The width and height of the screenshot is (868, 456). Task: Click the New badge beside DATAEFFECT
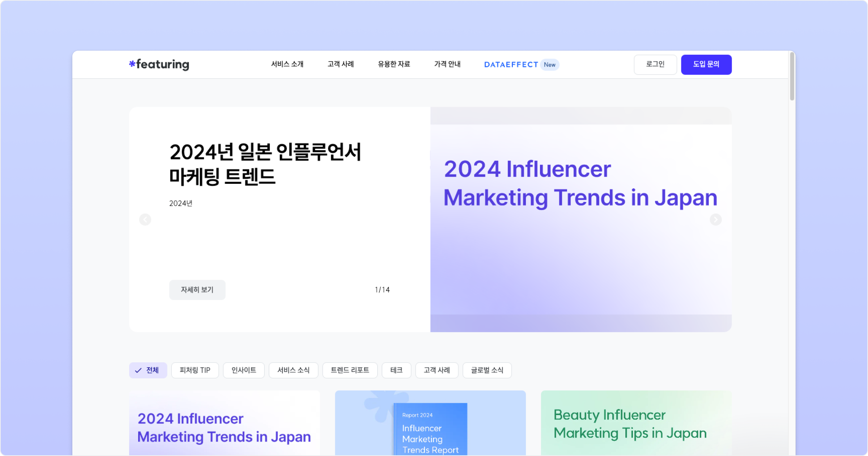click(549, 65)
